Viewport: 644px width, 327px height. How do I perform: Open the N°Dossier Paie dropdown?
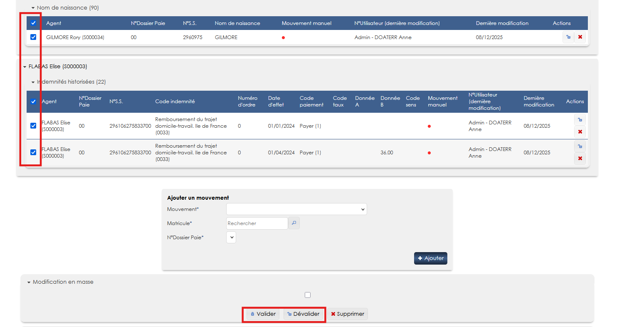231,238
